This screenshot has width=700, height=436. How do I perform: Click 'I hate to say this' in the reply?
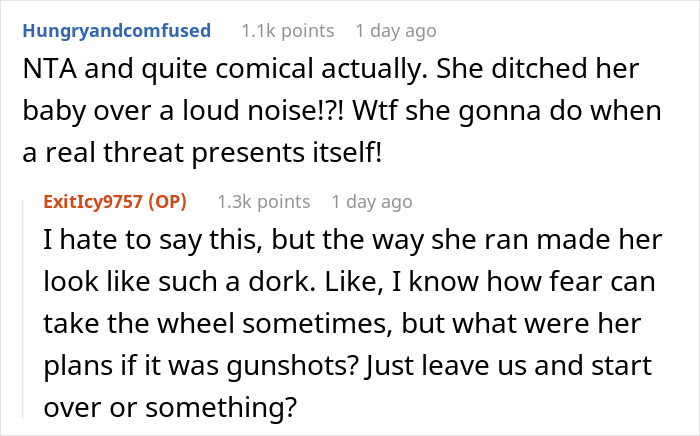coord(150,240)
